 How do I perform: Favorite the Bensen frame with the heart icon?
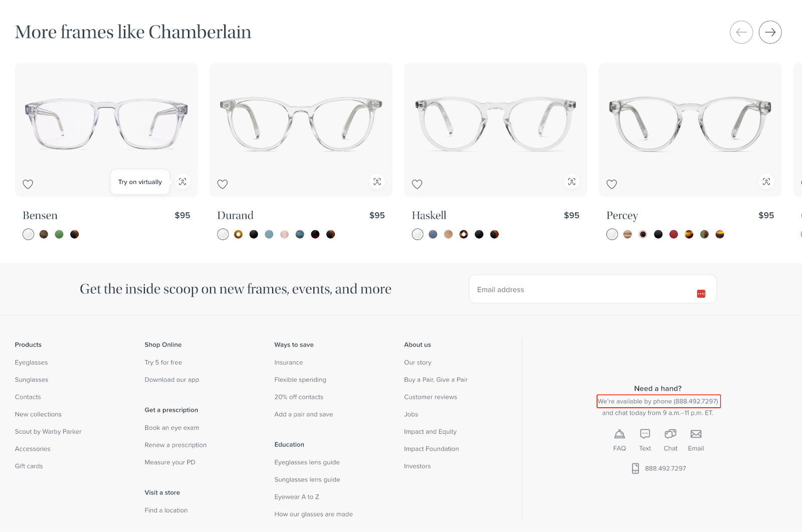[28, 184]
